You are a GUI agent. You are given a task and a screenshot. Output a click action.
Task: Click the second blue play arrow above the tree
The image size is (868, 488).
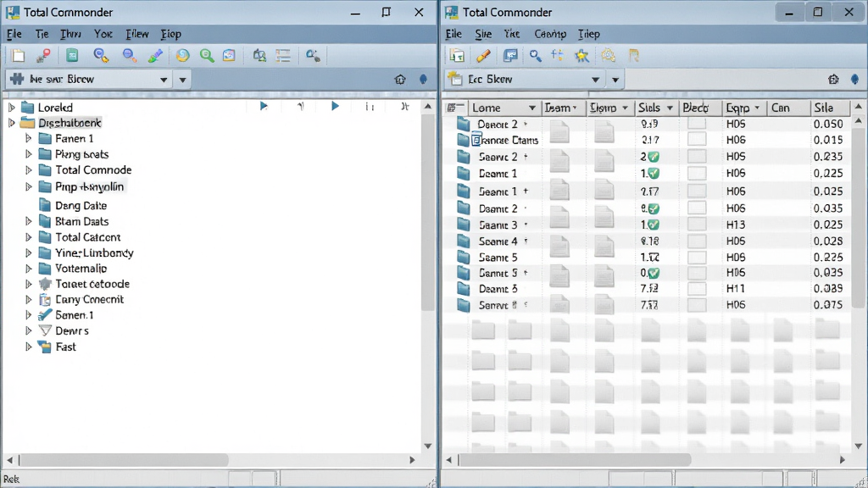point(335,106)
